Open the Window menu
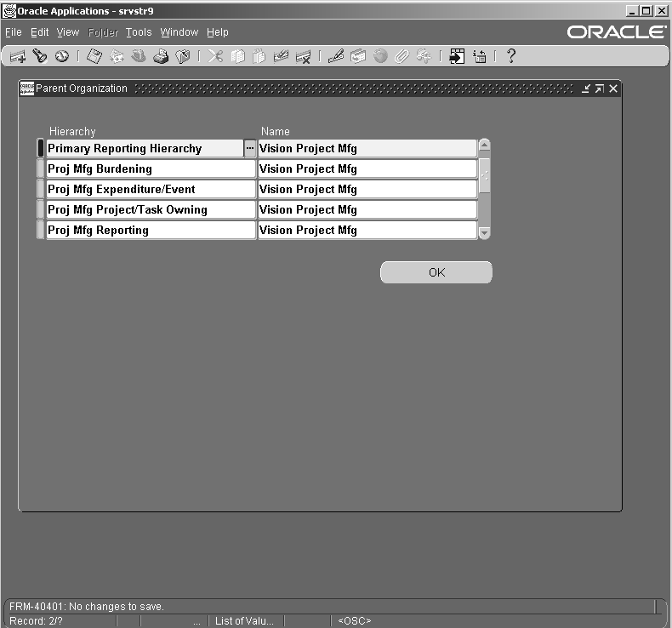This screenshot has height=628, width=672. (x=179, y=32)
